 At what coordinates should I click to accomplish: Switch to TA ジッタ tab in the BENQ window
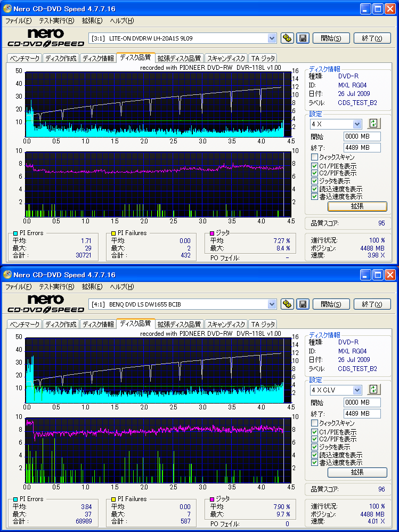(x=263, y=324)
